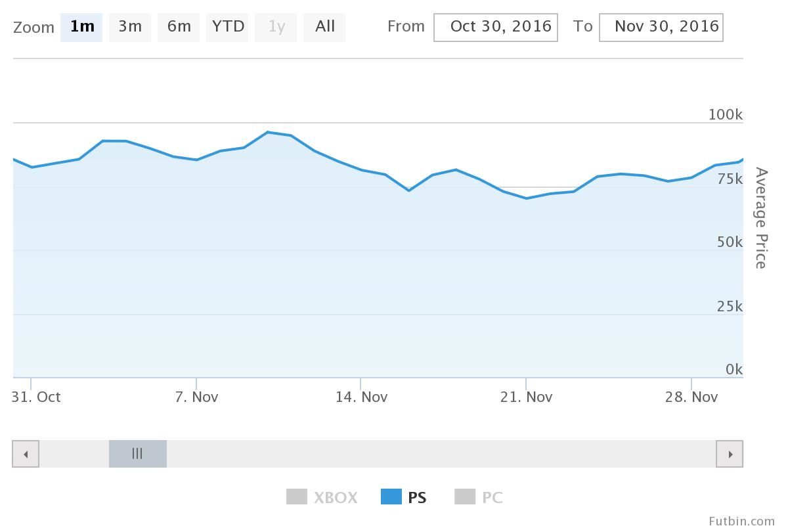Image resolution: width=788 pixels, height=532 pixels.
Task: Click the scrollbar right arrow
Action: (730, 454)
